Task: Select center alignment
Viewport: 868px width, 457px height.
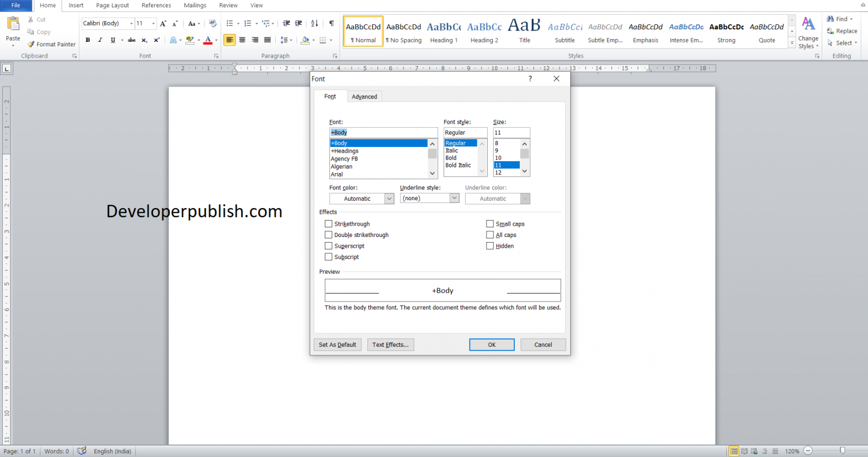Action: (242, 40)
